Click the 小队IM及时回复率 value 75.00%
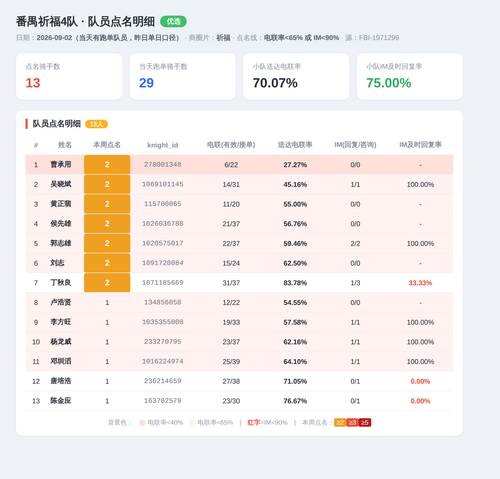This screenshot has height=479, width=500. [x=389, y=83]
